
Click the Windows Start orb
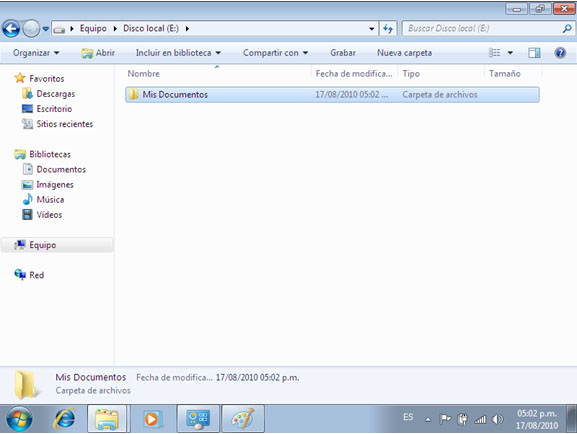click(19, 419)
